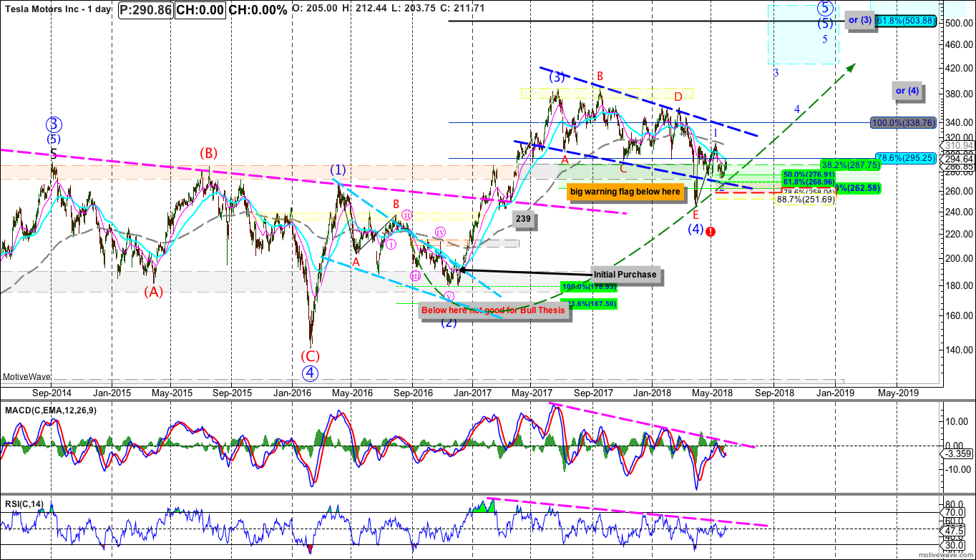Screen dimensions: 976x560
Task: Click the 'or (3)' alternate count label
Action: 859,20
